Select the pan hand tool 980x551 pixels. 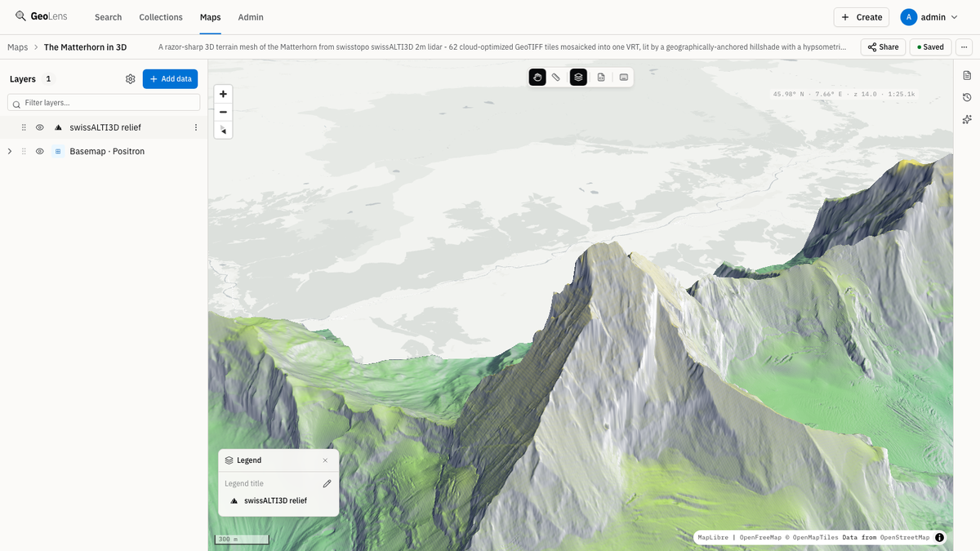click(x=537, y=78)
